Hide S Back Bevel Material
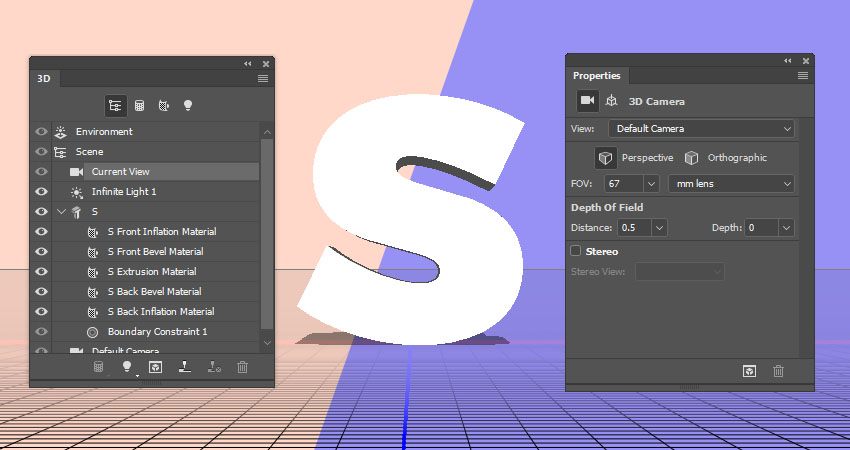This screenshot has height=450, width=850. (x=41, y=292)
